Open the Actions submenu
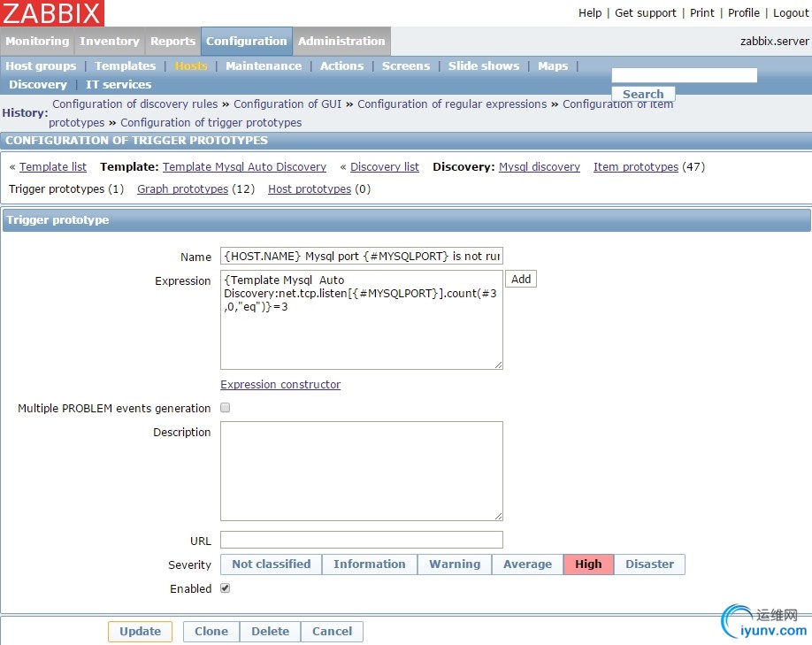 click(x=341, y=65)
